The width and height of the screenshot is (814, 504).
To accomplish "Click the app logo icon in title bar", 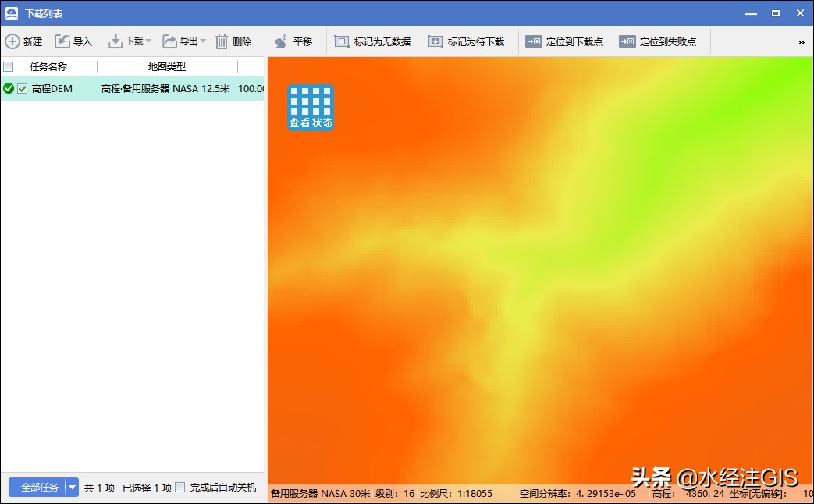I will click(12, 13).
